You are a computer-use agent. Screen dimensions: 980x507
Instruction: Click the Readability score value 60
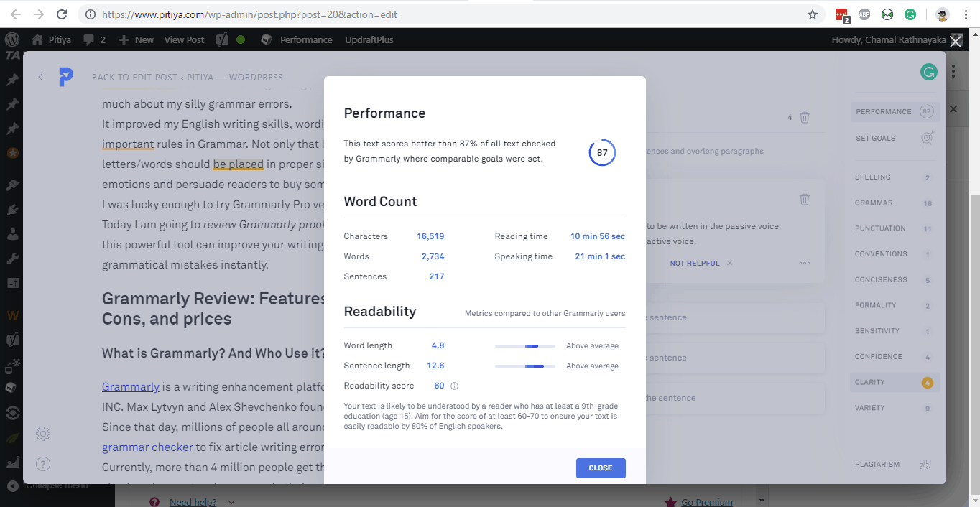click(439, 386)
